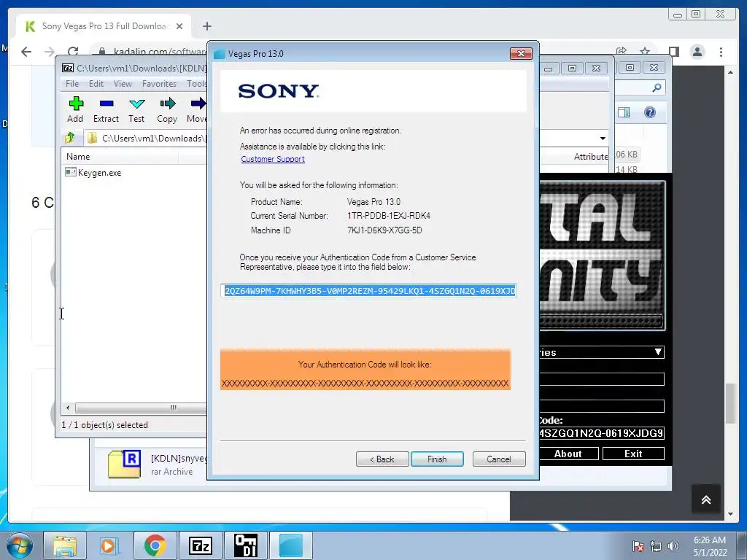Toggle Chrome side panel icon
Viewport: 747px width, 560px height.
(x=673, y=52)
